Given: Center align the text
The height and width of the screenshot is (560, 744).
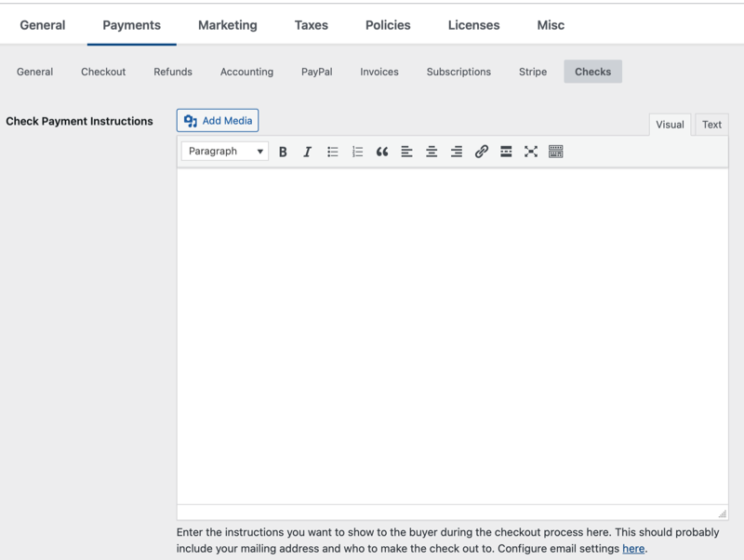Looking at the screenshot, I should click(432, 152).
